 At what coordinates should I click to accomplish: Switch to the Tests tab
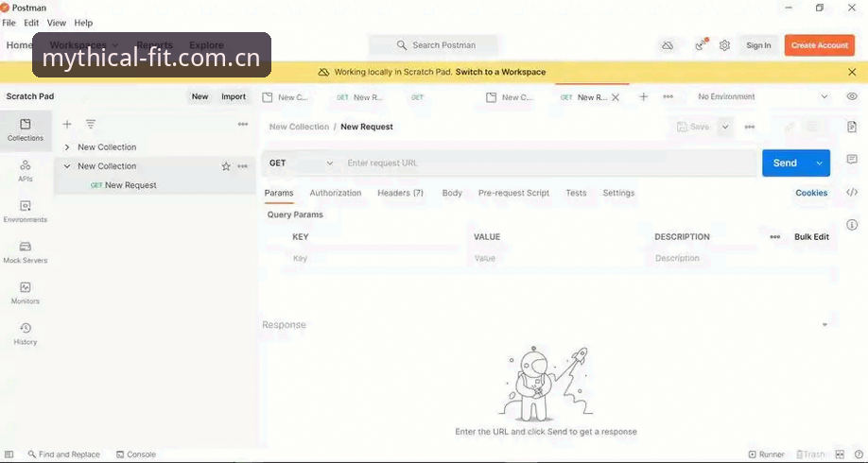pyautogui.click(x=576, y=193)
